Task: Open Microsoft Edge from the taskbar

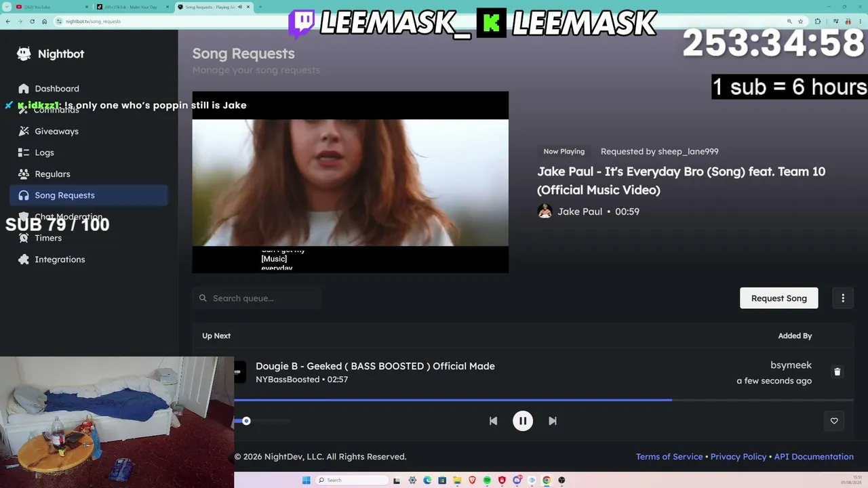Action: (427, 481)
